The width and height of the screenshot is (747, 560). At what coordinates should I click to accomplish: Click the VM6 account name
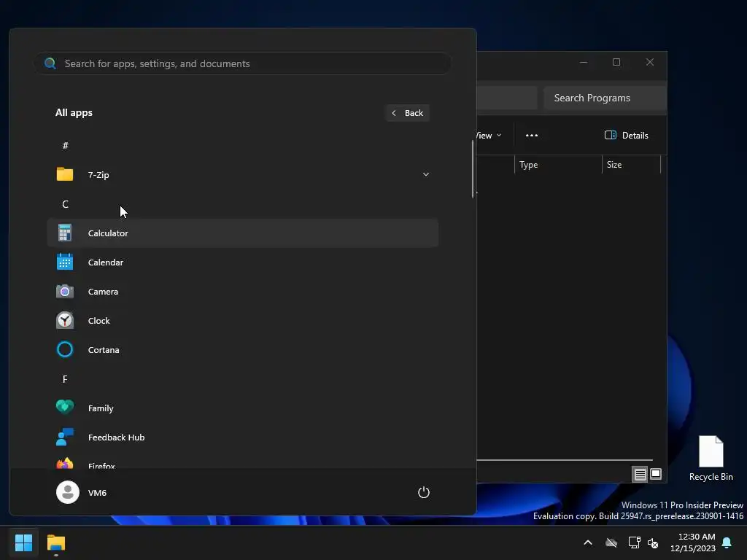[x=97, y=493]
